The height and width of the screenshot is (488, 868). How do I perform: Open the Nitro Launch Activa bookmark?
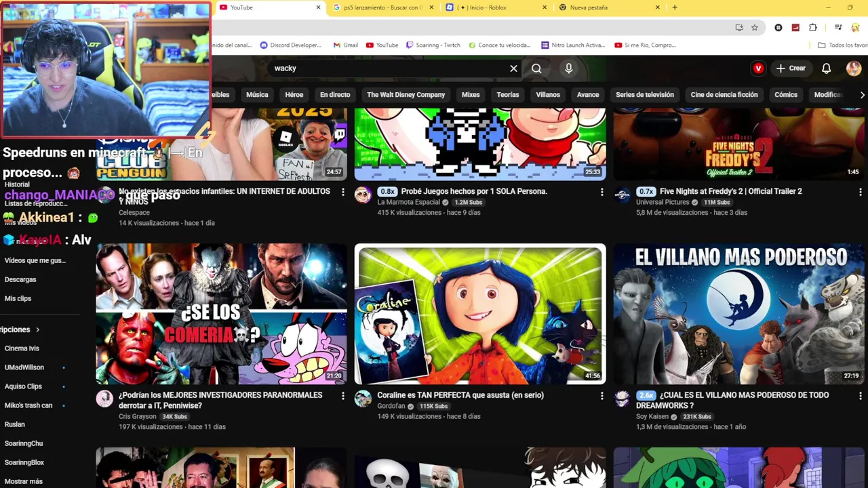(573, 45)
